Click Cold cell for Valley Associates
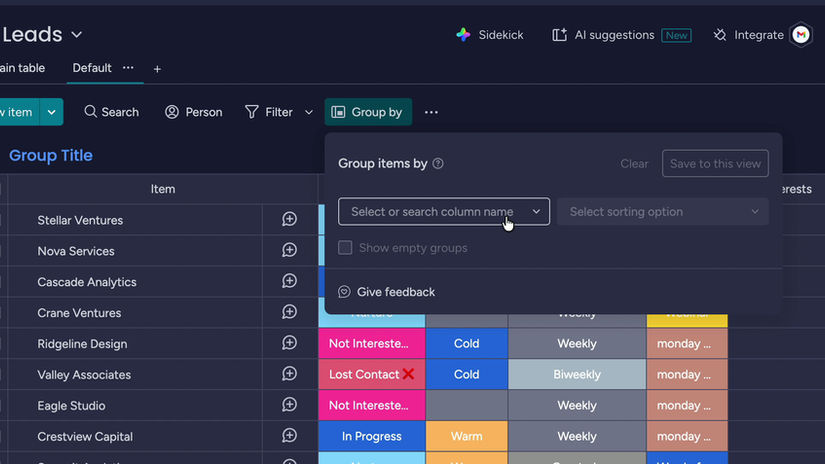 tap(467, 375)
